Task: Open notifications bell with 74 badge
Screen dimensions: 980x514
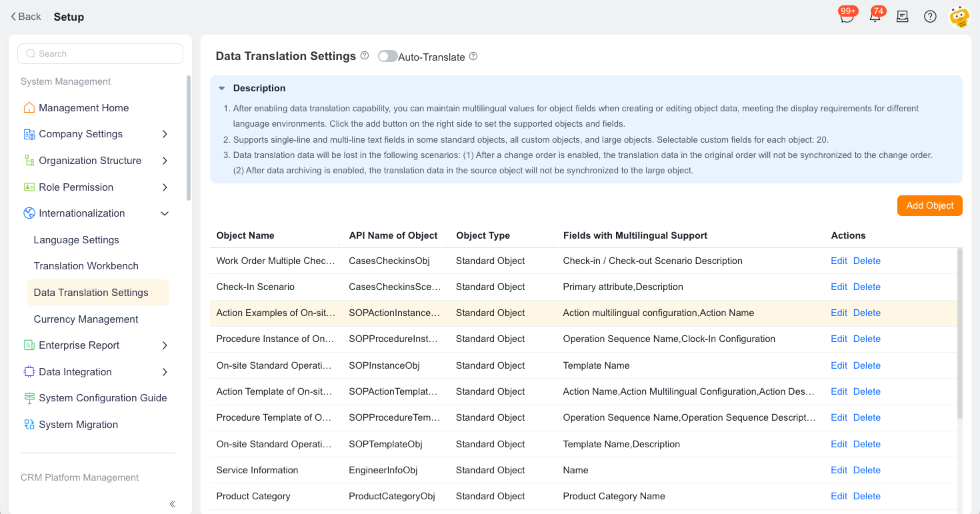Action: pyautogui.click(x=875, y=17)
